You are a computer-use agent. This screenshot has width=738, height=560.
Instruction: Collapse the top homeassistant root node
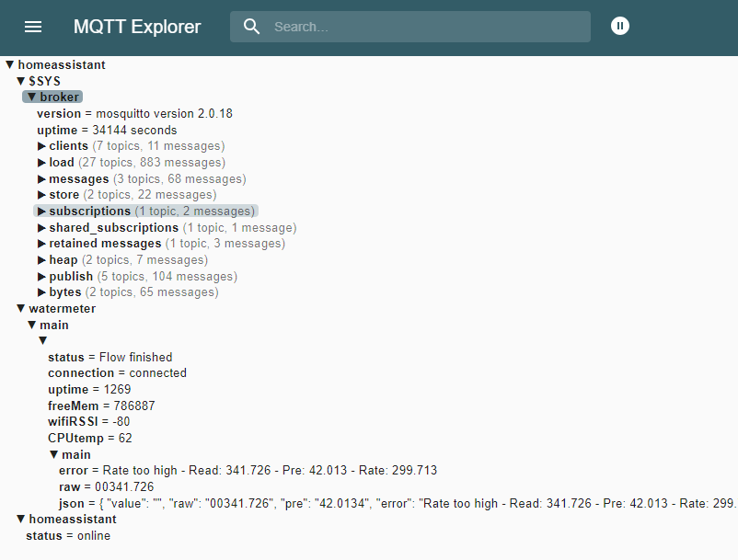(9, 64)
